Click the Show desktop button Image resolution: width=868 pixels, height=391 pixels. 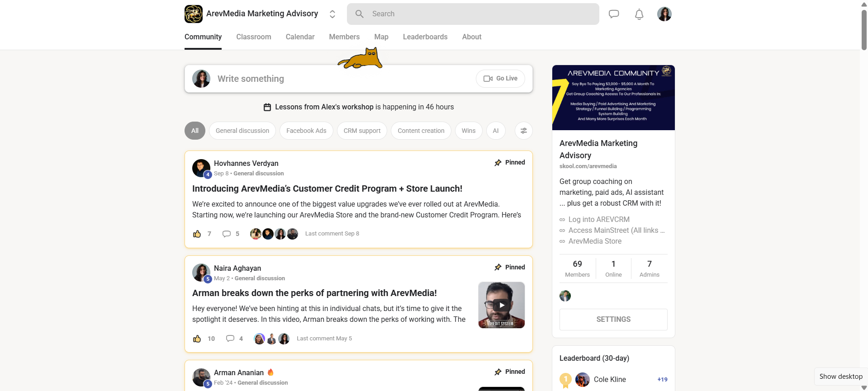(x=841, y=377)
